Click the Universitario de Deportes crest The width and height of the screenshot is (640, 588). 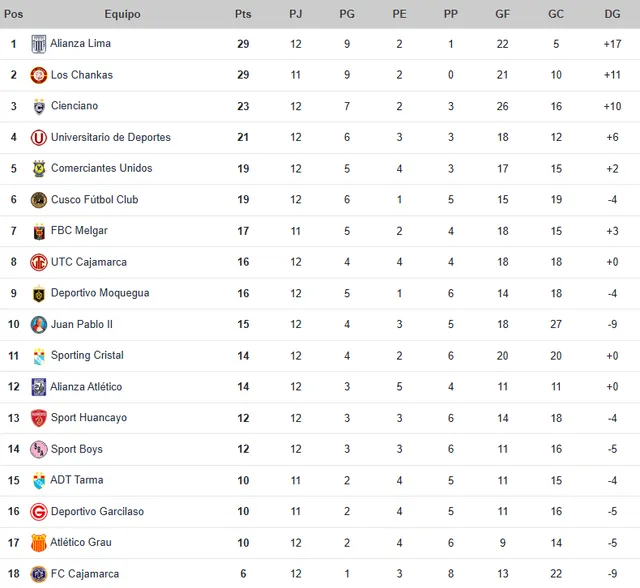pos(38,137)
